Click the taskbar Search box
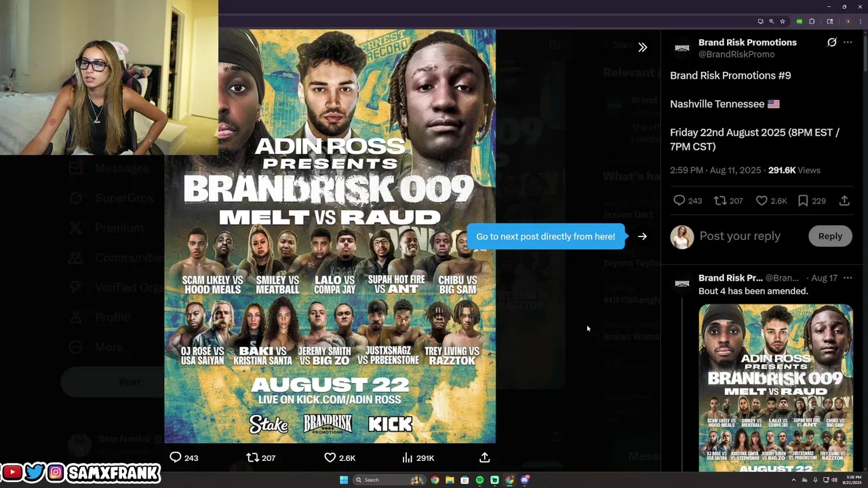 pos(389,480)
